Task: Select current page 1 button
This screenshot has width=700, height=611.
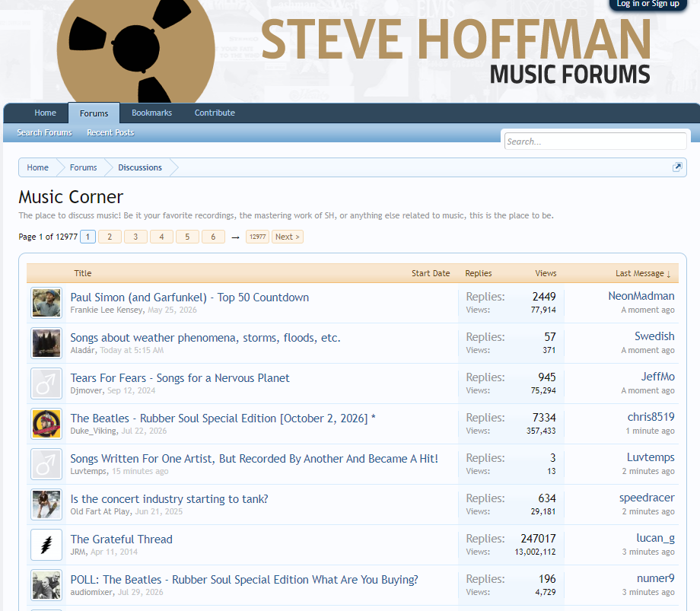Action: (x=88, y=237)
